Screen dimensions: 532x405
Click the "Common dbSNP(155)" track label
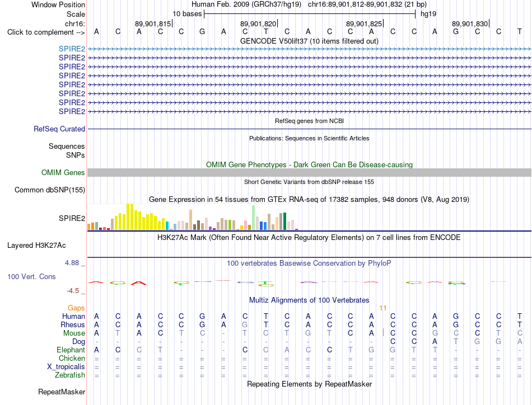pos(50,190)
